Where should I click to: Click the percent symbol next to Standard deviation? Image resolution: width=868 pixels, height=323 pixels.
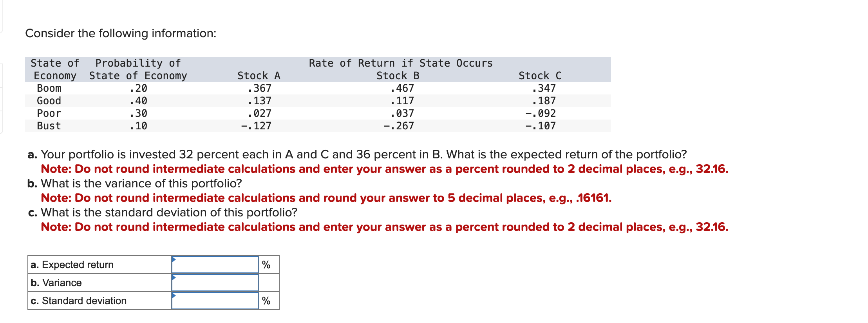(x=266, y=301)
